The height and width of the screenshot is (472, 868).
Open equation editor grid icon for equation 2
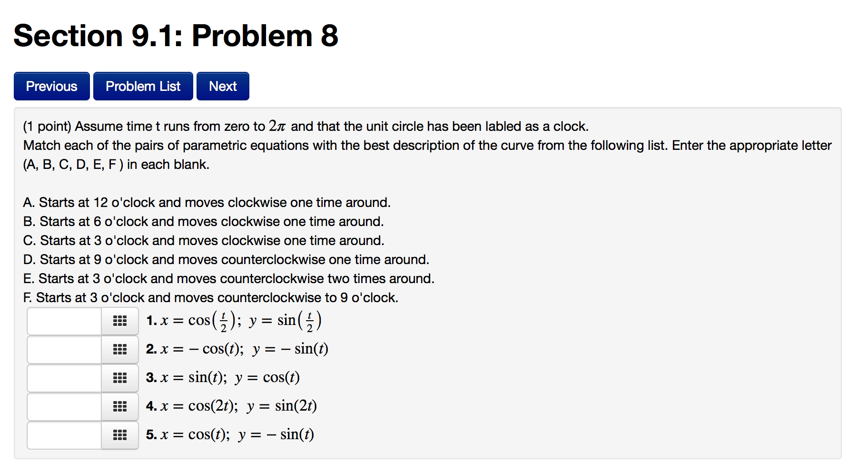tap(120, 350)
